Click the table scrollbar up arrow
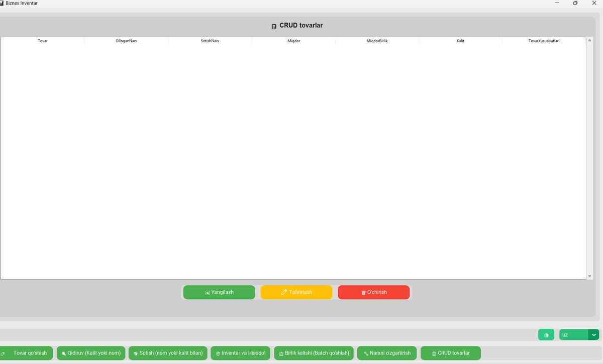 tap(589, 40)
